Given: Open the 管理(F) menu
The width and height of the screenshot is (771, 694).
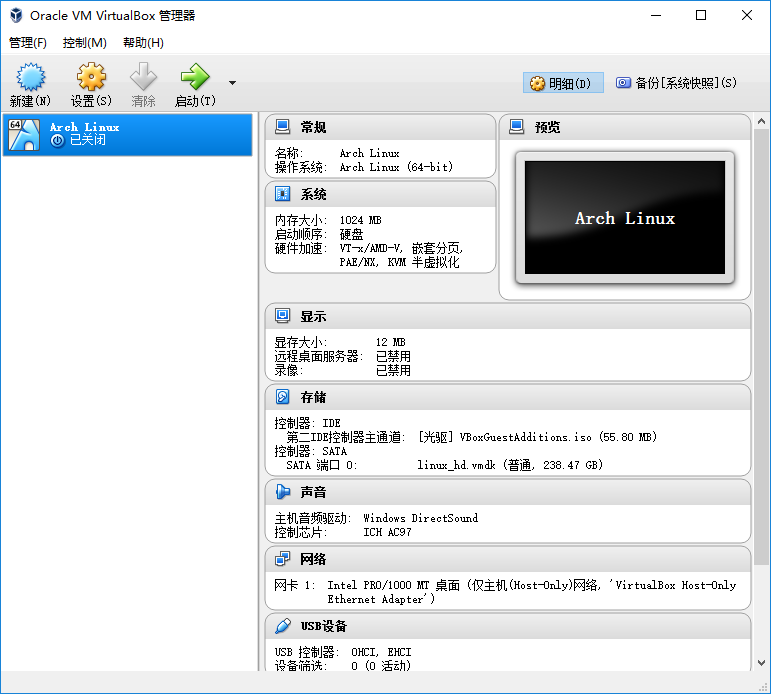Looking at the screenshot, I should [x=28, y=43].
